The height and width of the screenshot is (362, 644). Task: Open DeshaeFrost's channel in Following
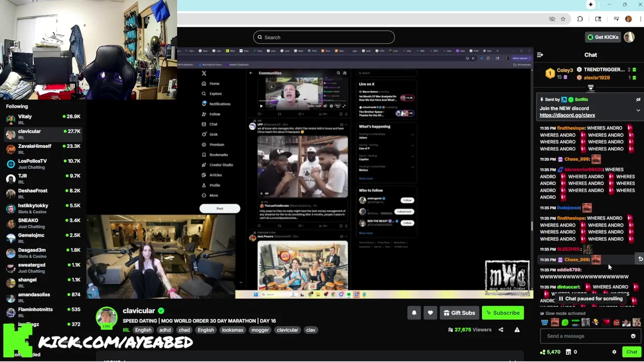coord(42,194)
